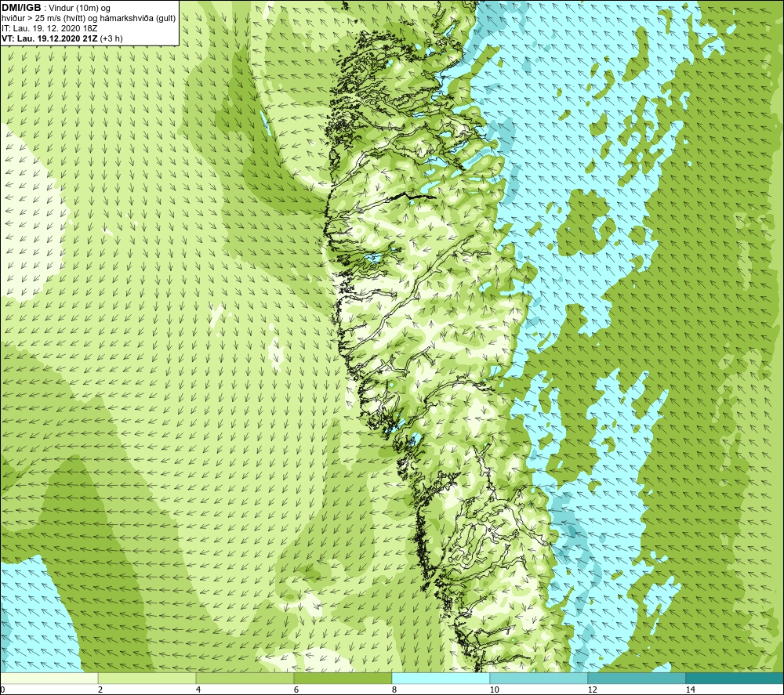Viewport: 784px width, 695px height.
Task: Select the teal 12–14 m/s color band
Action: tap(637, 678)
